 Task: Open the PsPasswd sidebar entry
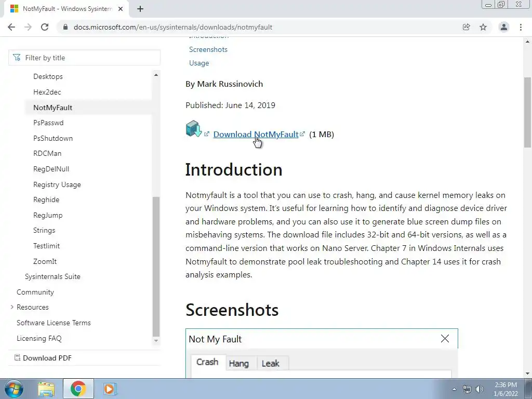(x=48, y=123)
